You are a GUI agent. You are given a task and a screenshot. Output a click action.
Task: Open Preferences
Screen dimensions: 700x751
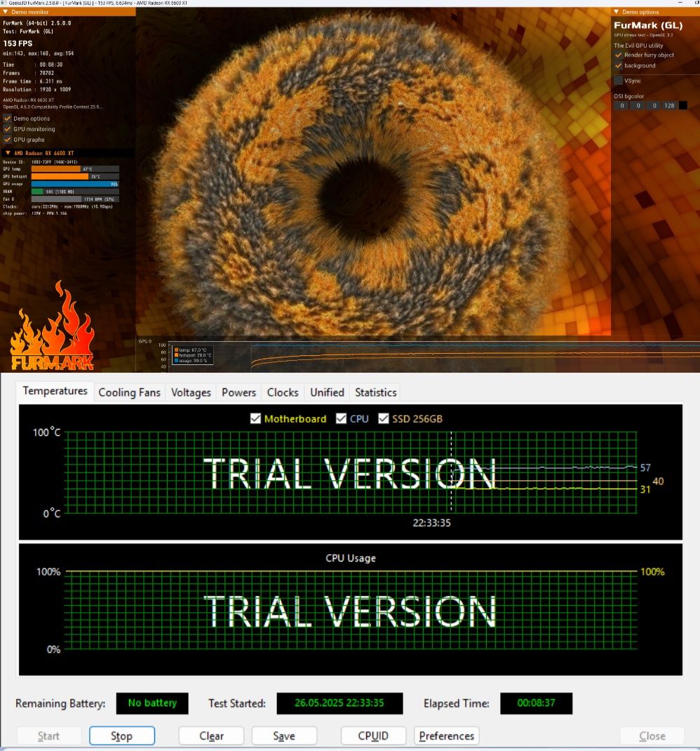point(447,736)
